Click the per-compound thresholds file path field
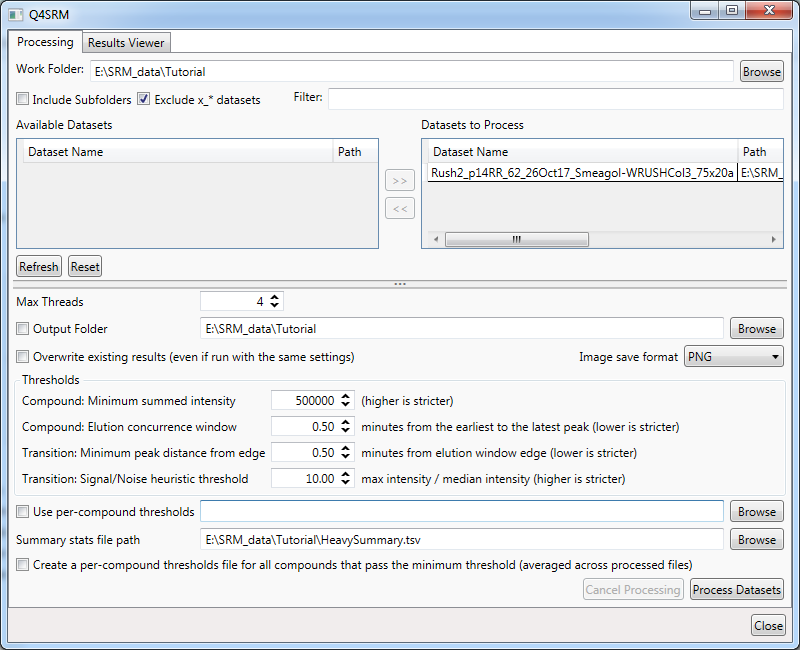This screenshot has width=800, height=650. tap(462, 511)
